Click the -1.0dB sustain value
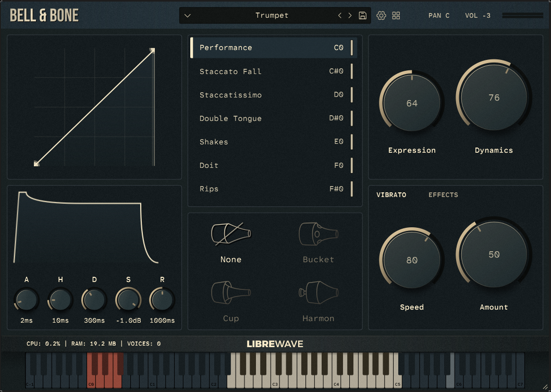 pyautogui.click(x=128, y=321)
